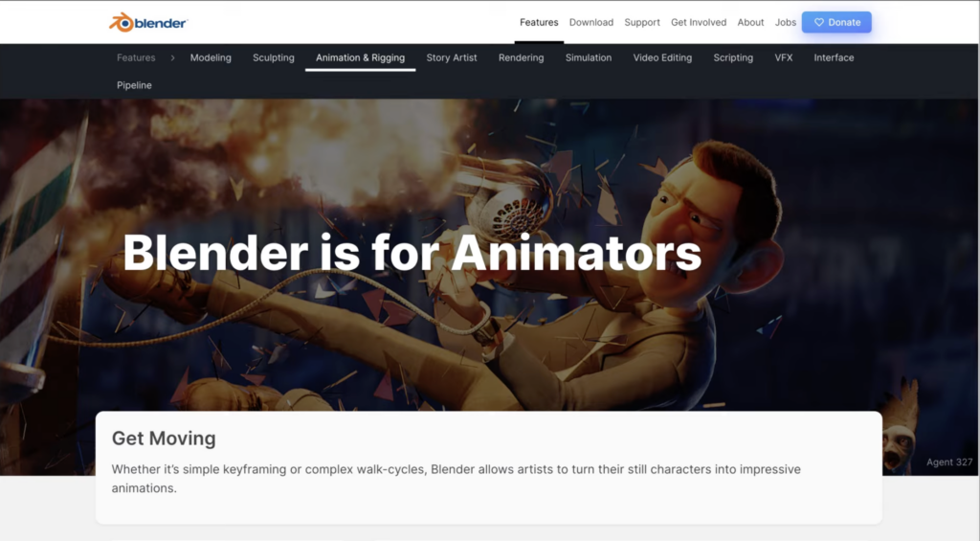This screenshot has width=980, height=541.
Task: Switch to the Video Editing tab
Action: 662,57
